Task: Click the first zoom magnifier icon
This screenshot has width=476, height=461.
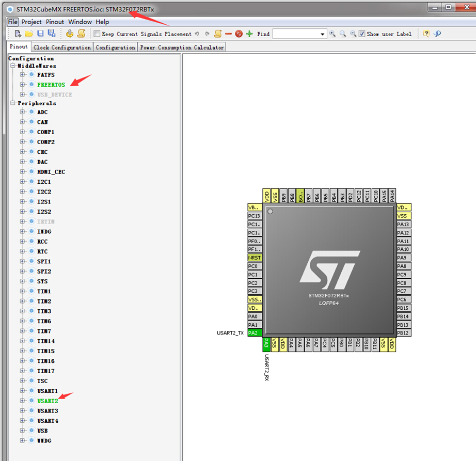Action: click(x=332, y=34)
